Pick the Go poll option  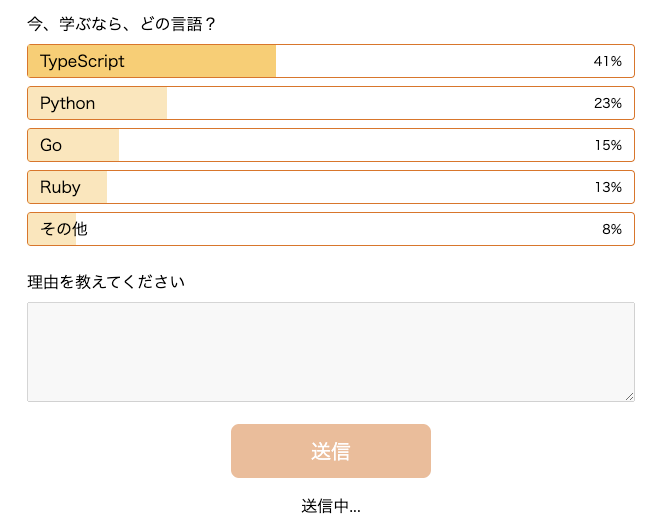330,145
